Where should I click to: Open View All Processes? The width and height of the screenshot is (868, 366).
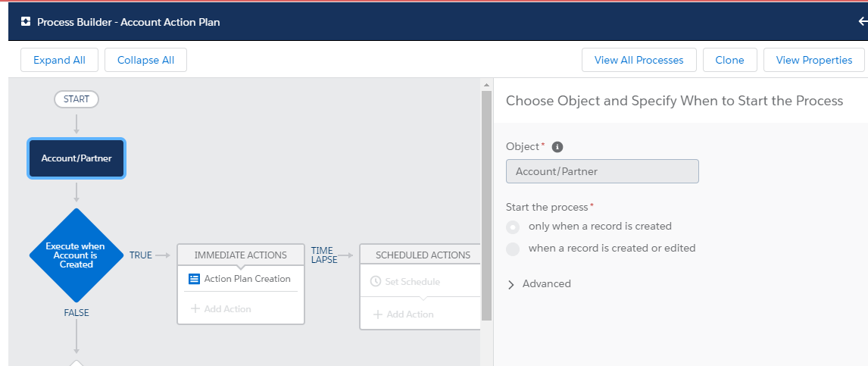pos(639,60)
